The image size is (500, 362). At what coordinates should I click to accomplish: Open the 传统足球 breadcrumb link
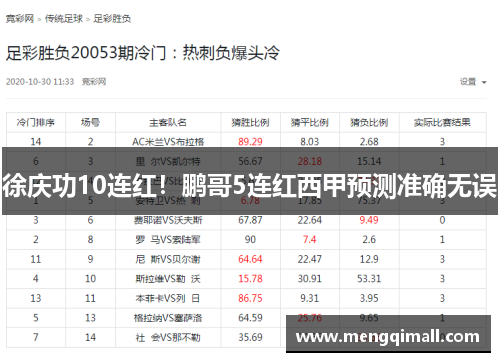click(64, 19)
